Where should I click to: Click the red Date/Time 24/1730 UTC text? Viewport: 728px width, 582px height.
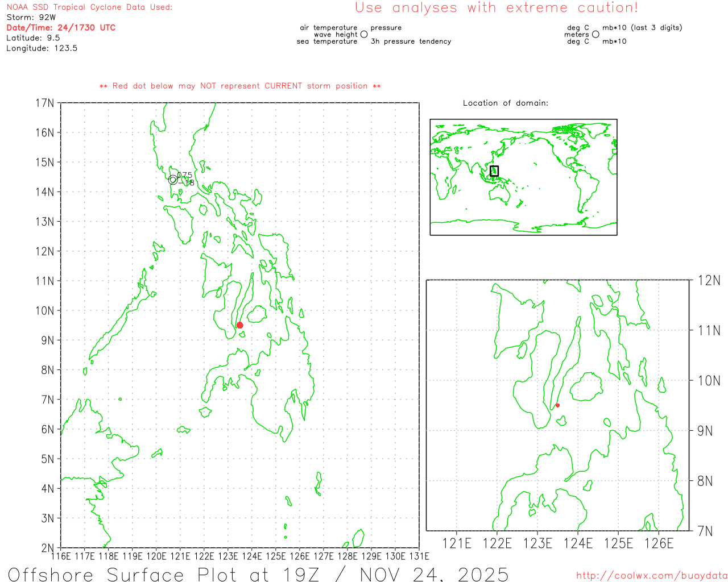tap(61, 27)
